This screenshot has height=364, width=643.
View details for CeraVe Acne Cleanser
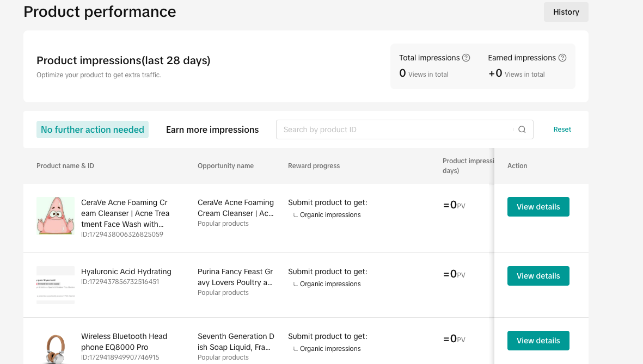pyautogui.click(x=538, y=207)
